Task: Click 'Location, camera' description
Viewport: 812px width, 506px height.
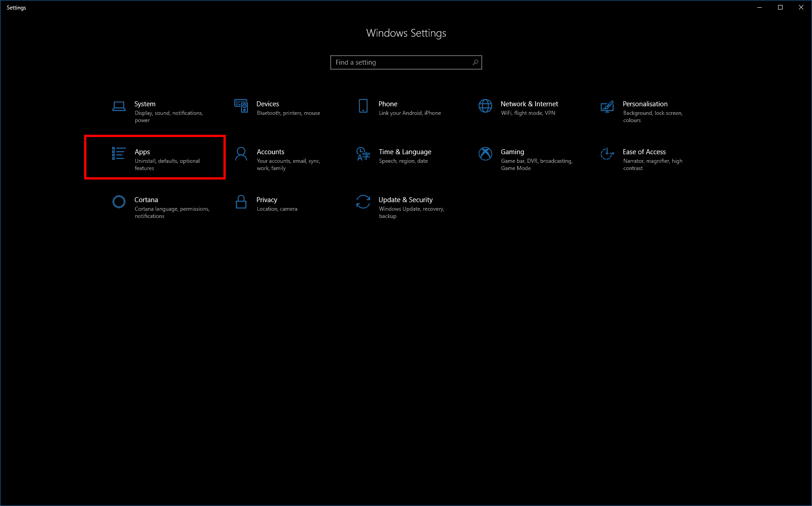Action: click(277, 209)
